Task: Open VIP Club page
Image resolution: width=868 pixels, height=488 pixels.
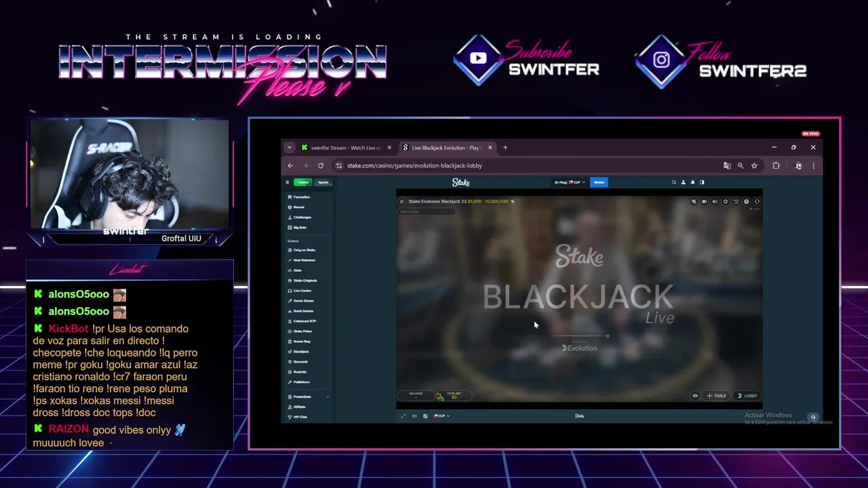Action: click(298, 417)
